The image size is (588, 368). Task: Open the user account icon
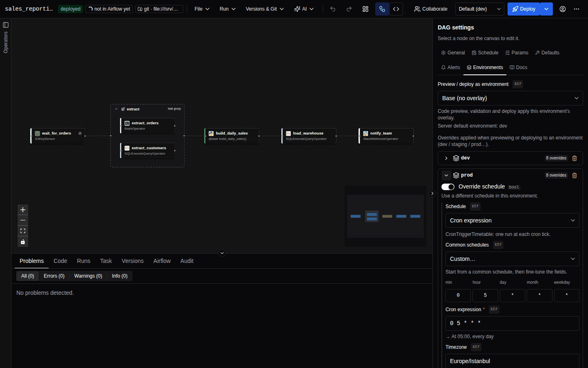(563, 9)
